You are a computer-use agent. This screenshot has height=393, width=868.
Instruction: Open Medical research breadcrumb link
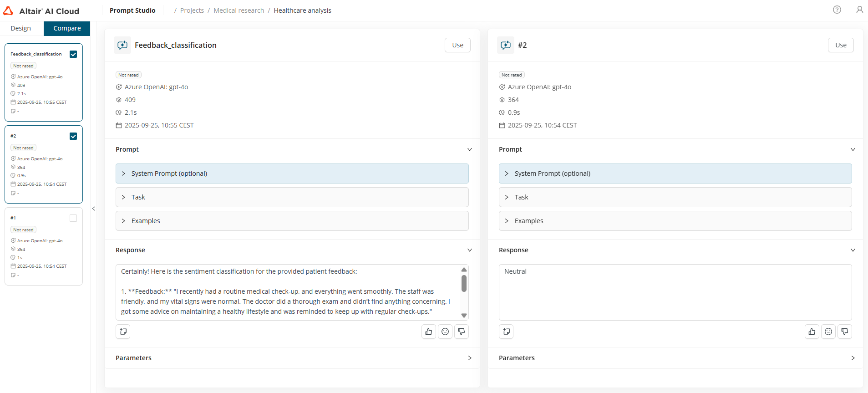[239, 10]
